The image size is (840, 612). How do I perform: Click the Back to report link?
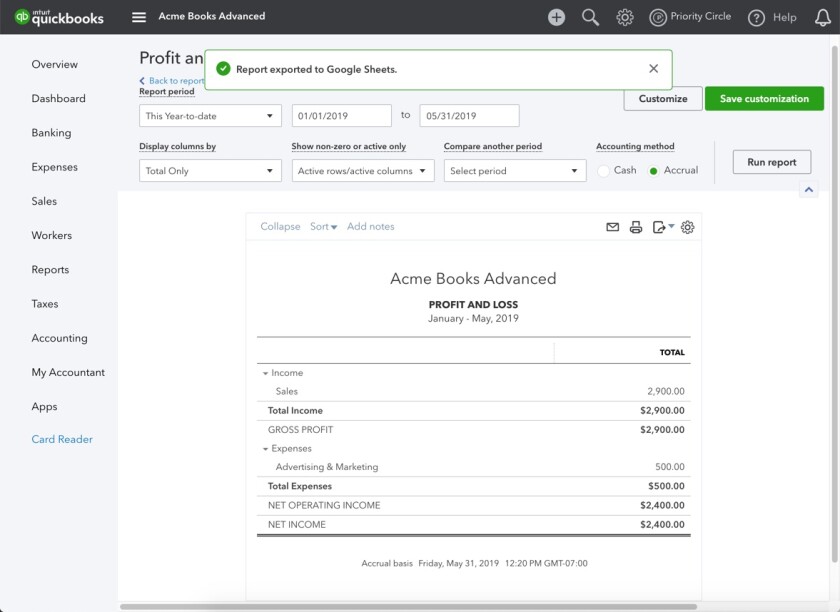[x=172, y=80]
